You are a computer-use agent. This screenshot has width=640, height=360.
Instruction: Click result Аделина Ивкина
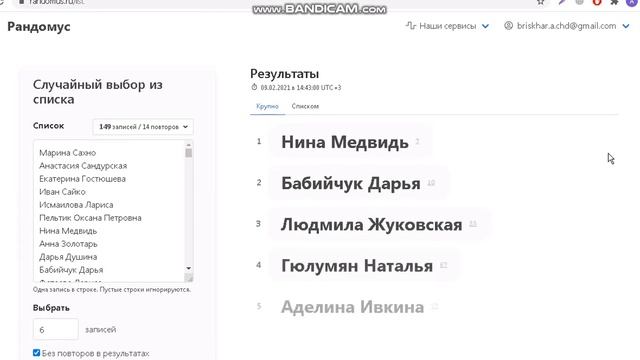point(353,307)
